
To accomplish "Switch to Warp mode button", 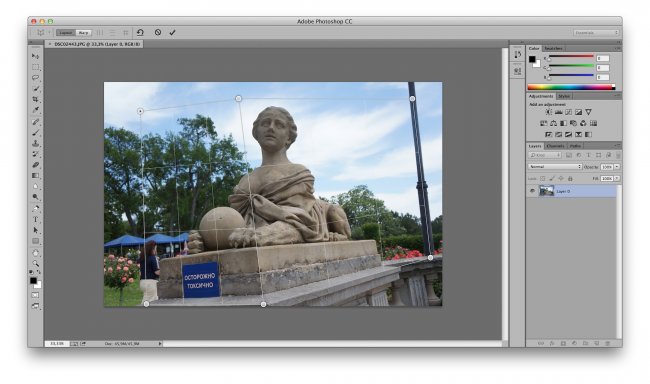I will tap(83, 32).
